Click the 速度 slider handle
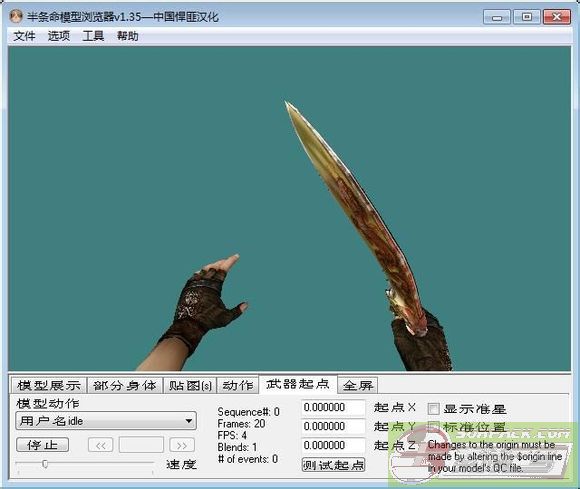 pos(45,464)
